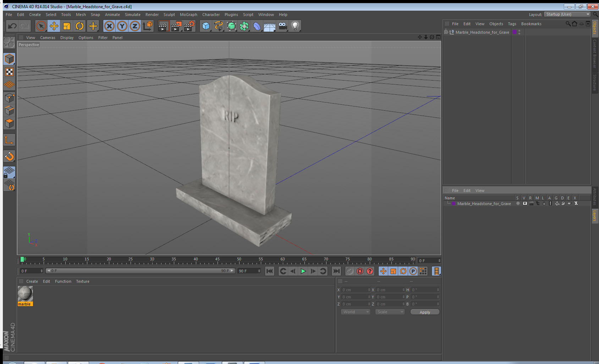Open the deformer objects icon
The width and height of the screenshot is (599, 364).
click(257, 26)
